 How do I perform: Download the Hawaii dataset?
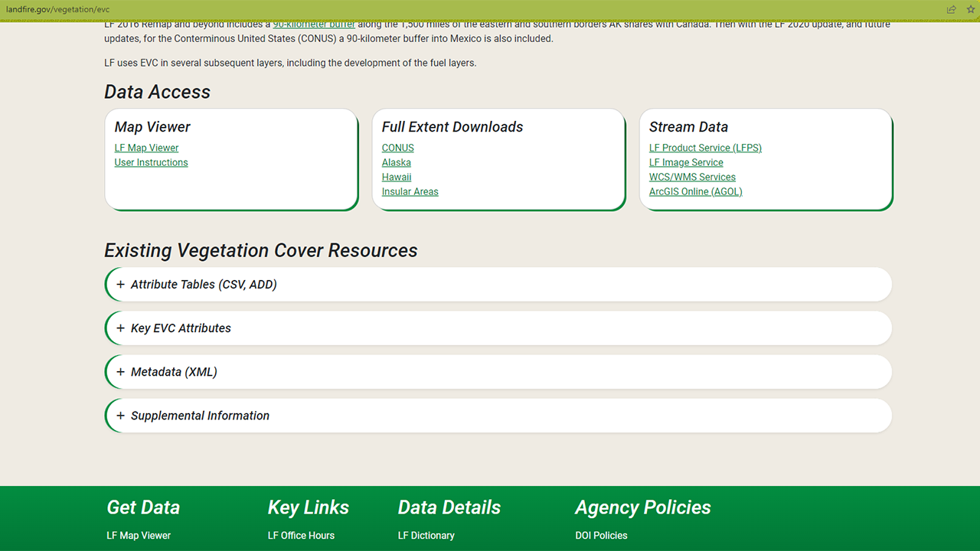pos(396,177)
